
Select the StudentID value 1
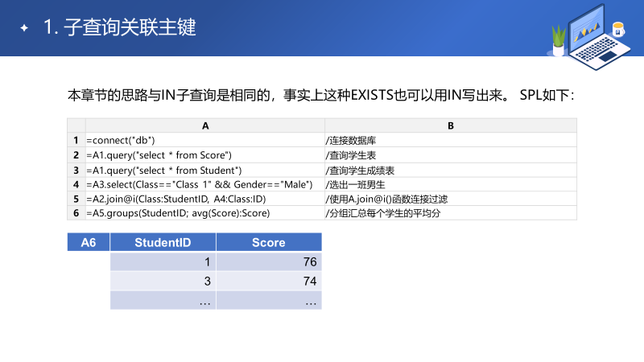163,262
